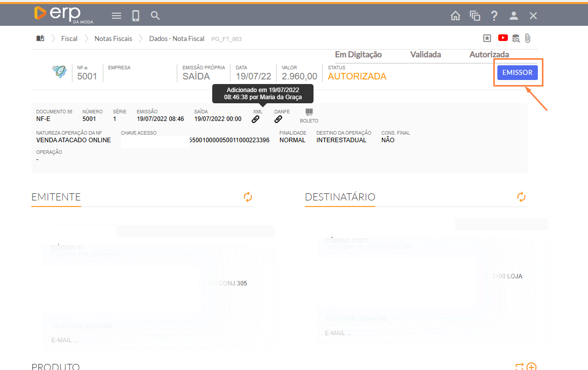Go to the home screen
This screenshot has width=588, height=370.
455,16
